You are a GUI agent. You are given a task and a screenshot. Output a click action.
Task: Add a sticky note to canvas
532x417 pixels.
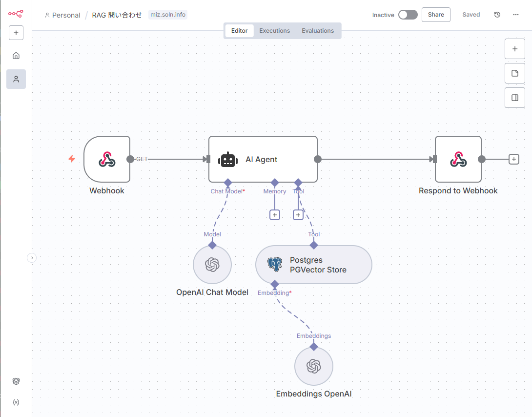(x=514, y=73)
